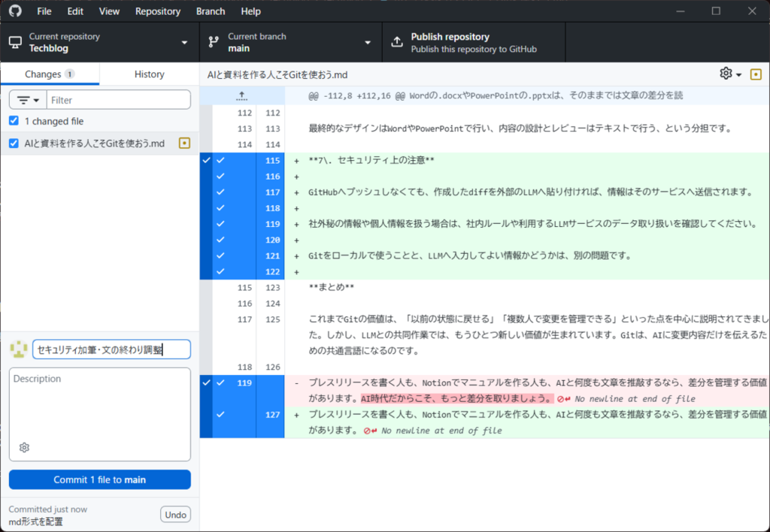Switch to the Changes tab
This screenshot has height=532, width=770.
(50, 74)
